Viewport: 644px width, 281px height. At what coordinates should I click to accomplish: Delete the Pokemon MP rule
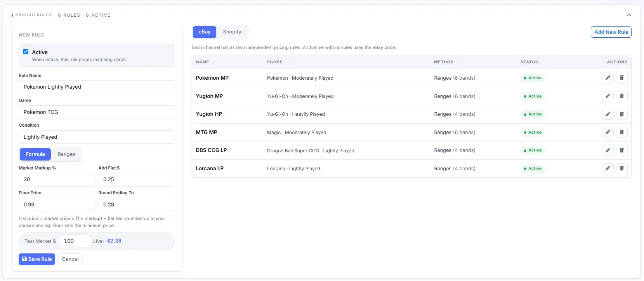[x=621, y=78]
